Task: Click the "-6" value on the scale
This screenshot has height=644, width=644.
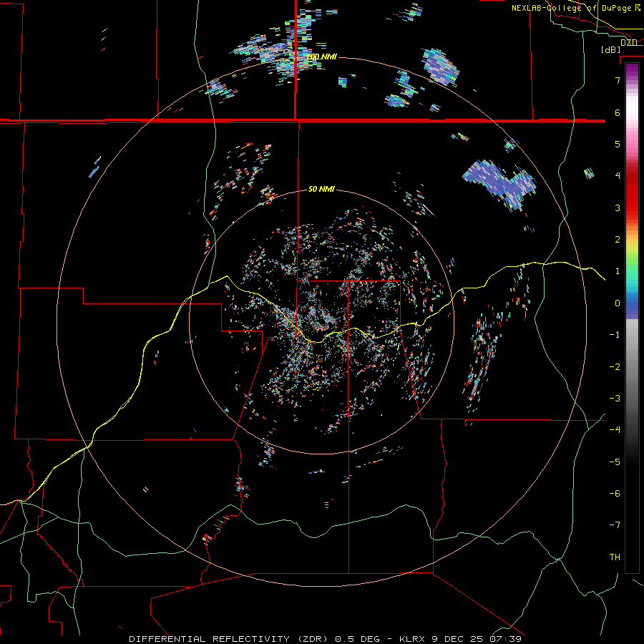Action: (x=615, y=494)
